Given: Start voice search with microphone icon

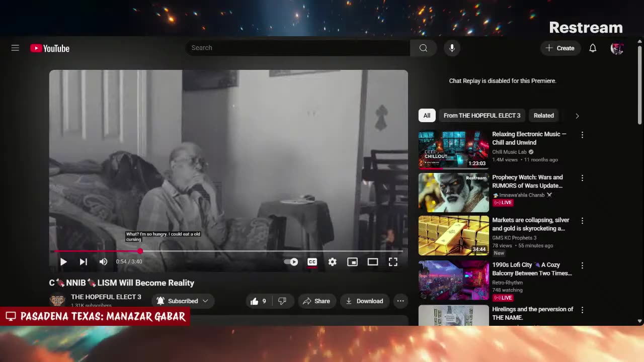Looking at the screenshot, I should [x=452, y=48].
